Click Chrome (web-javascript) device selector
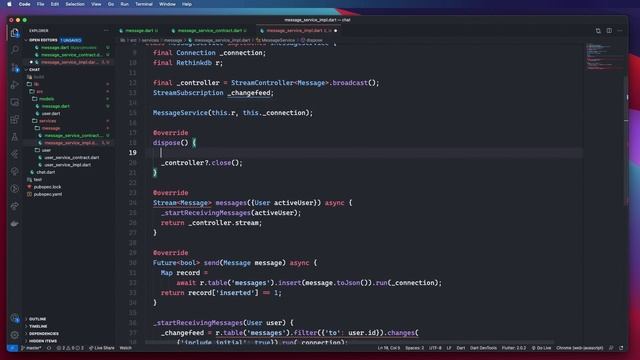Screen dimensions: 640x360 pyautogui.click(x=580, y=348)
